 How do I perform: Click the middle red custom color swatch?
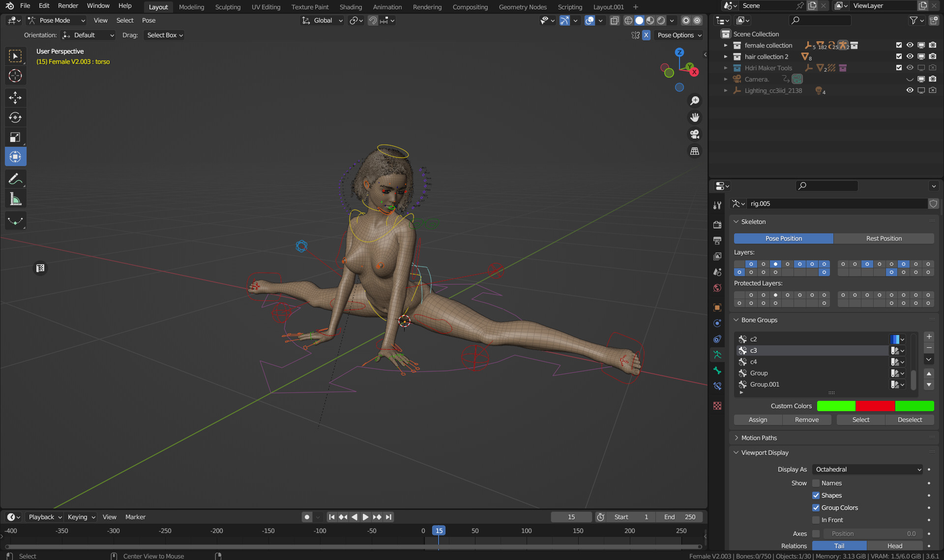click(x=875, y=406)
